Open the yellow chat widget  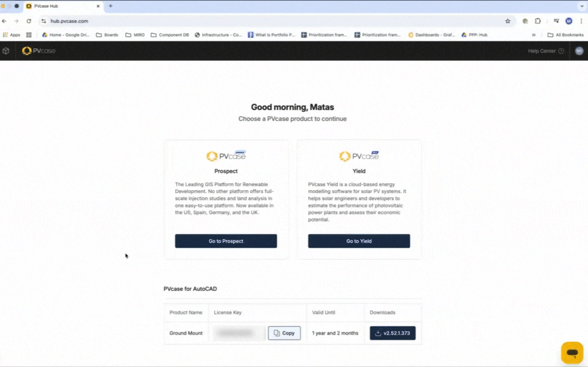click(x=572, y=352)
